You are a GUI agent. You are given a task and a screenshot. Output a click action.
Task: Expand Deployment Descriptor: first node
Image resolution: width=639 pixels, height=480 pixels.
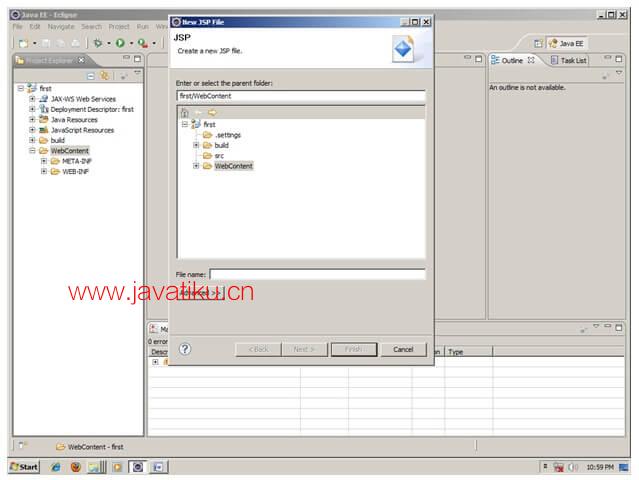point(32,109)
